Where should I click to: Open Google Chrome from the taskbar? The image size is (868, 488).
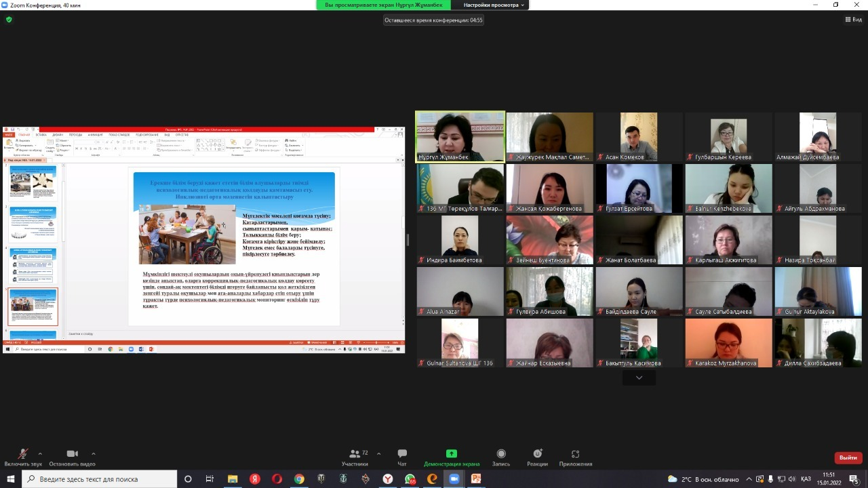click(299, 479)
